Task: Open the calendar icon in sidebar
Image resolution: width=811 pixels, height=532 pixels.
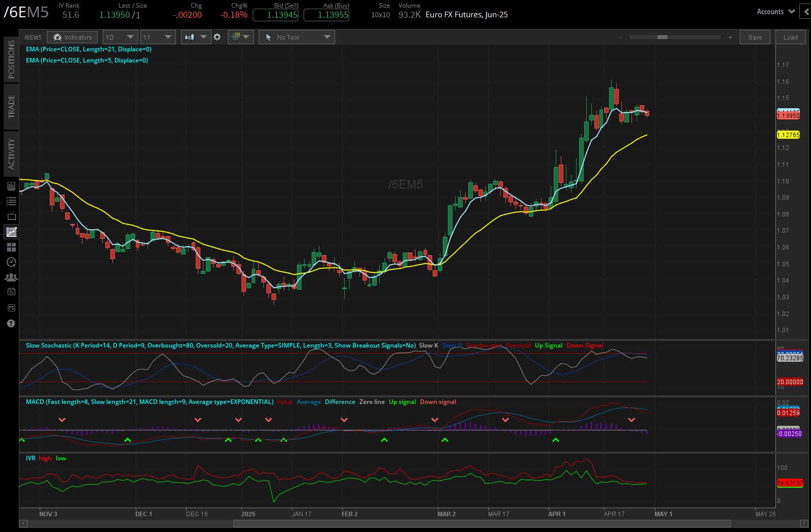Action: (11, 292)
